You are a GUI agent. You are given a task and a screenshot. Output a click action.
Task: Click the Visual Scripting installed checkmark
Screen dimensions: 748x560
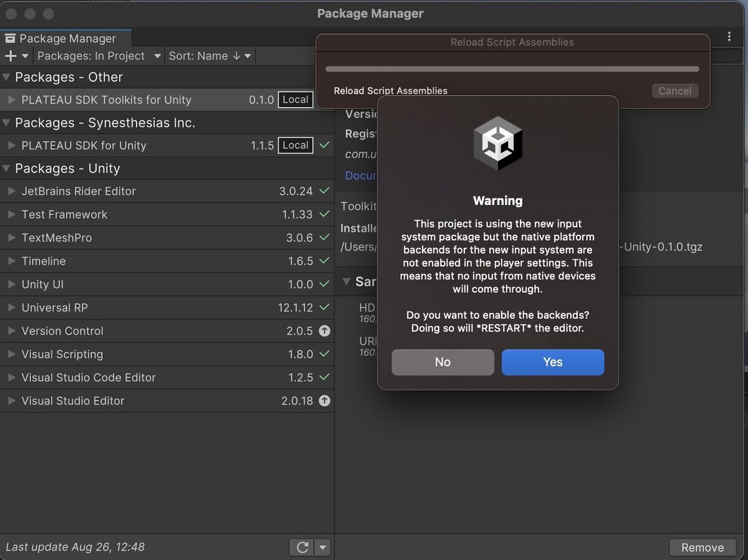[x=324, y=354]
